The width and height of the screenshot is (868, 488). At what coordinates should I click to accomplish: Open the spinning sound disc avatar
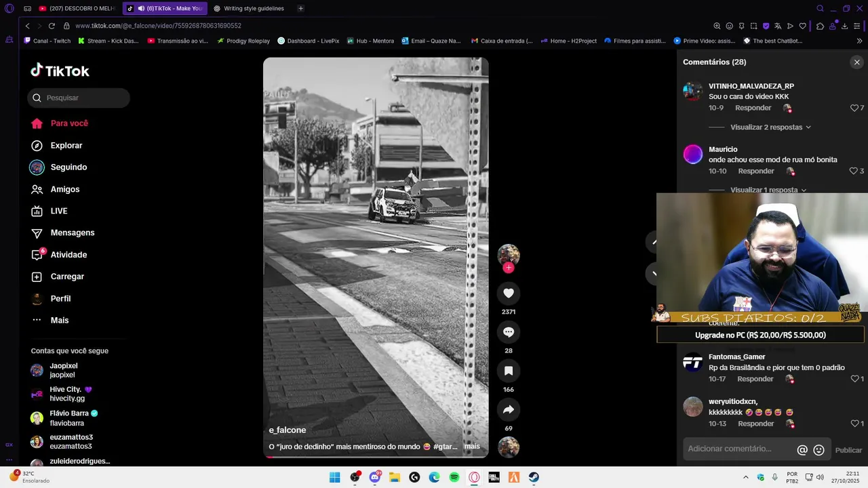[509, 447]
